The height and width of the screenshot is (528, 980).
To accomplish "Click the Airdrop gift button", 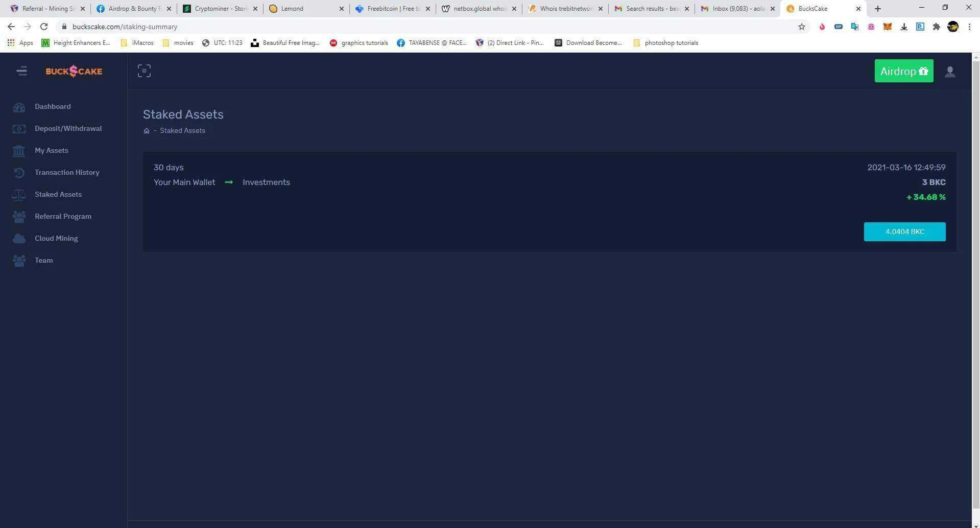I will [x=904, y=71].
